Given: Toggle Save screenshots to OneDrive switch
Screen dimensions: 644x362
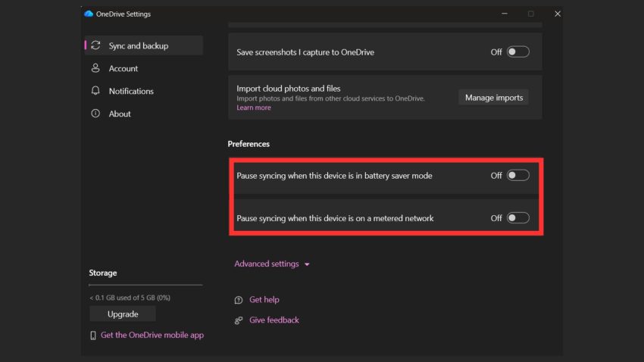Looking at the screenshot, I should click(518, 52).
